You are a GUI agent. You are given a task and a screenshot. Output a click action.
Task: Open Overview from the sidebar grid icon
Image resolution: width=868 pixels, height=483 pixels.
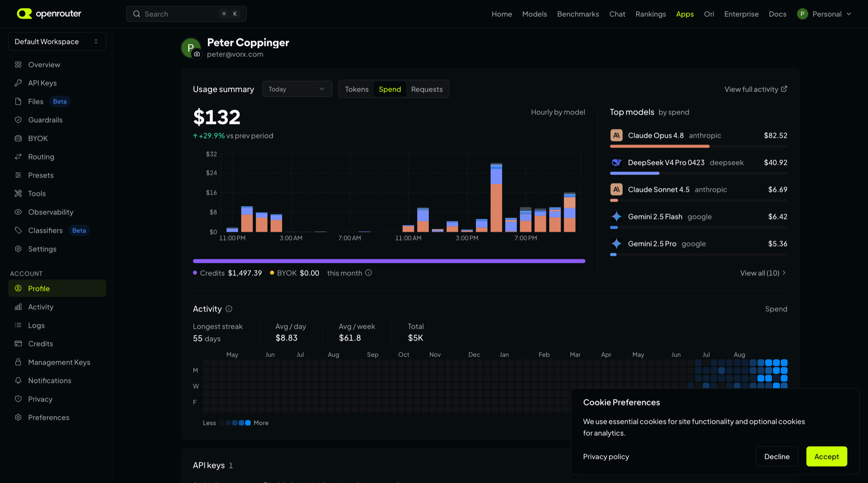[18, 65]
